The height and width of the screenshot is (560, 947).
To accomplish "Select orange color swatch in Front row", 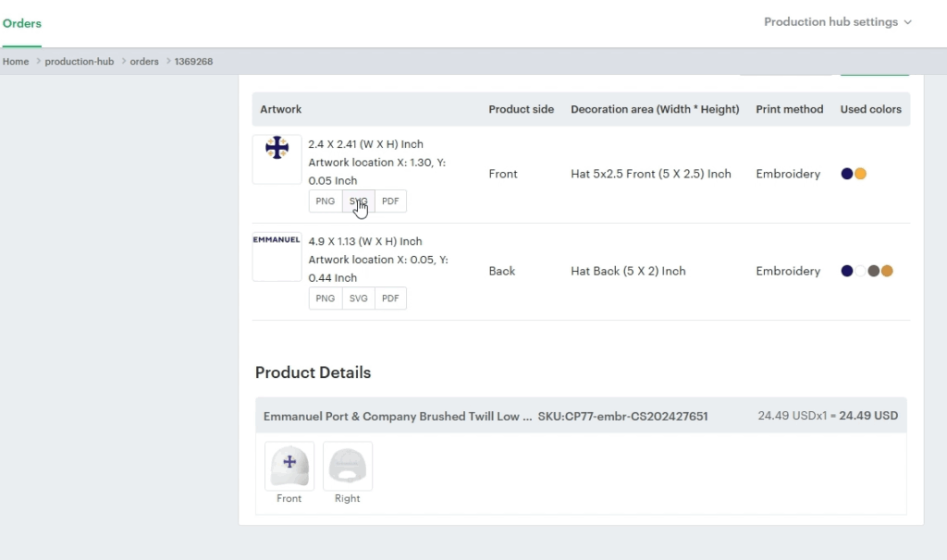I will pos(860,174).
